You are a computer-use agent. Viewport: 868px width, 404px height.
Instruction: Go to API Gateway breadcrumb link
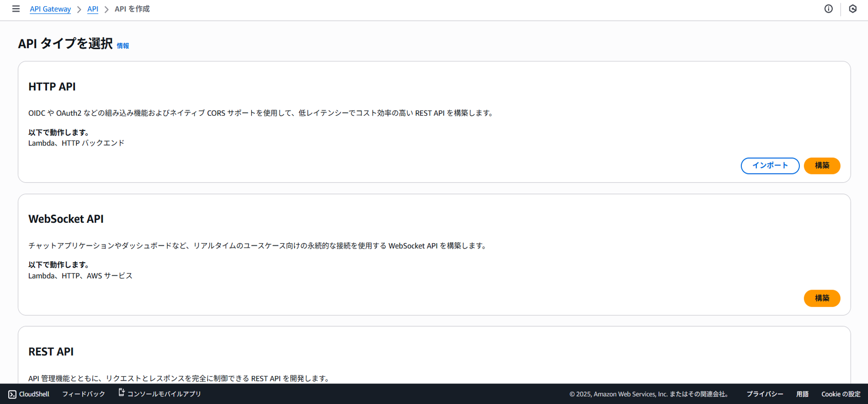click(50, 9)
